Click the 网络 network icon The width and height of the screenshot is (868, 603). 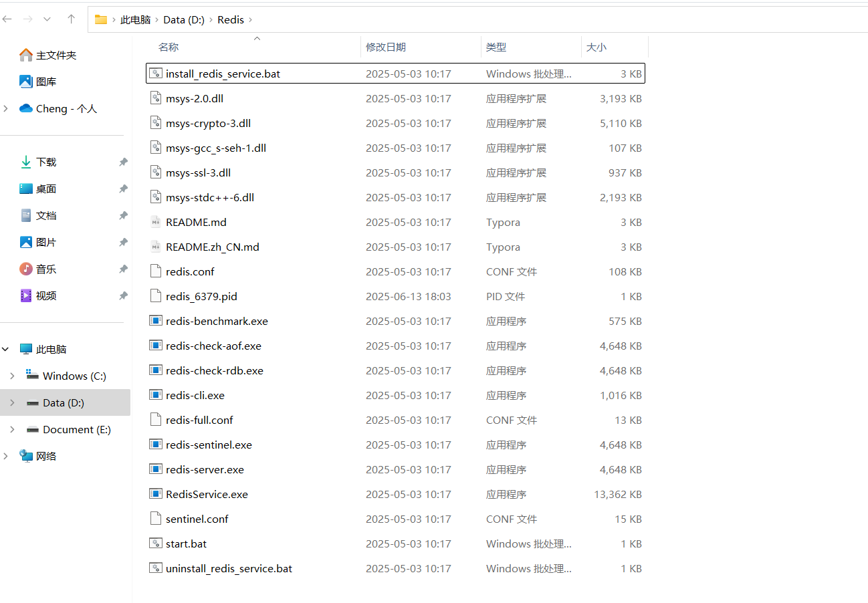point(26,456)
